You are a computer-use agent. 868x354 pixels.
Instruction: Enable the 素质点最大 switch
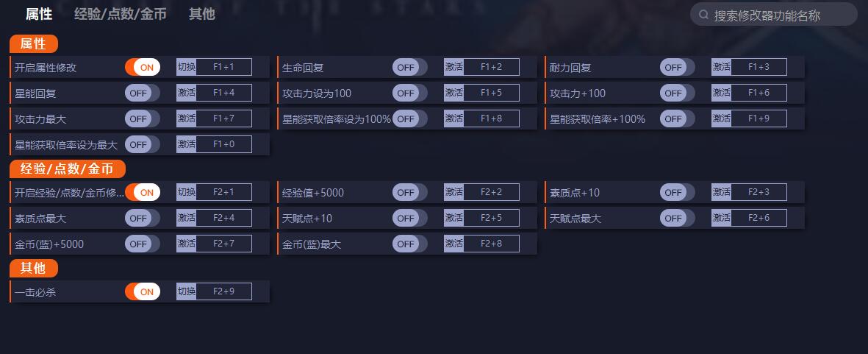click(x=143, y=218)
